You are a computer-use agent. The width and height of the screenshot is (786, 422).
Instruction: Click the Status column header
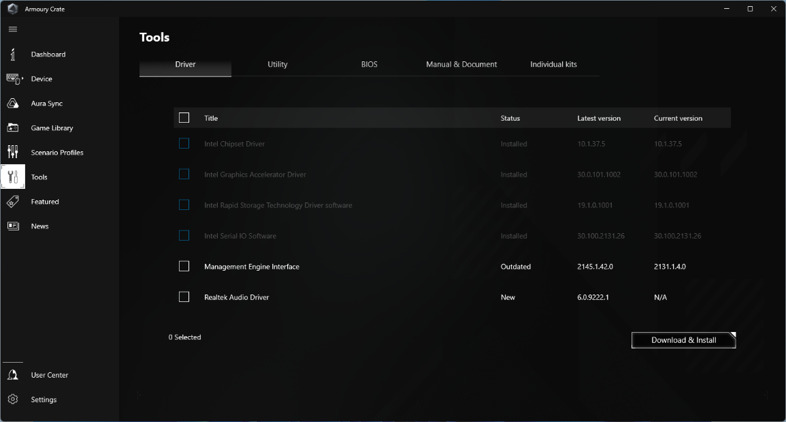pyautogui.click(x=510, y=118)
